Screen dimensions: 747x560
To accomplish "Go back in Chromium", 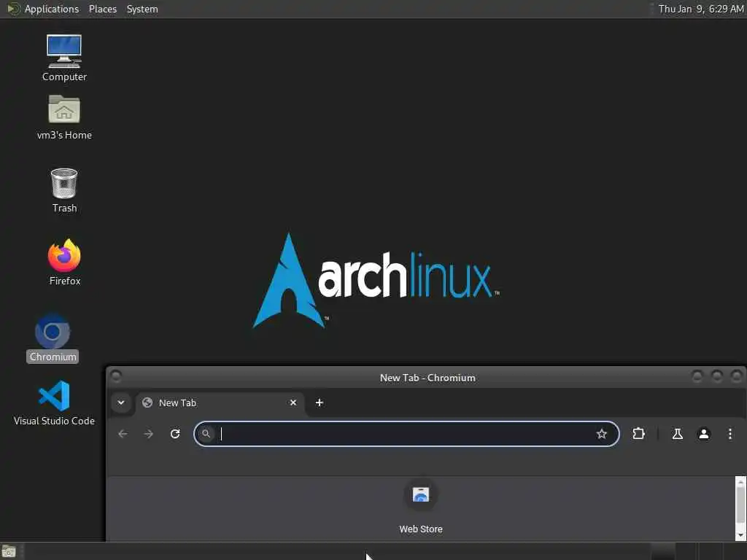I will click(123, 434).
